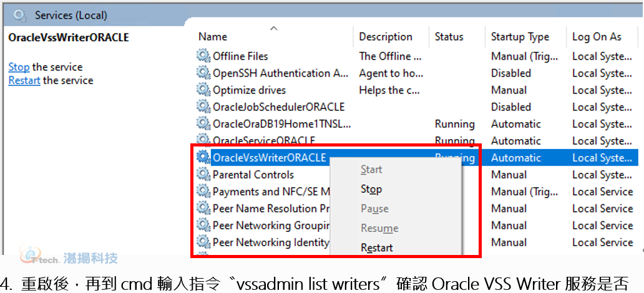Screen dimensions: 644x293
Task: Click the Peer Name Resolution gear icon
Action: tap(203, 208)
